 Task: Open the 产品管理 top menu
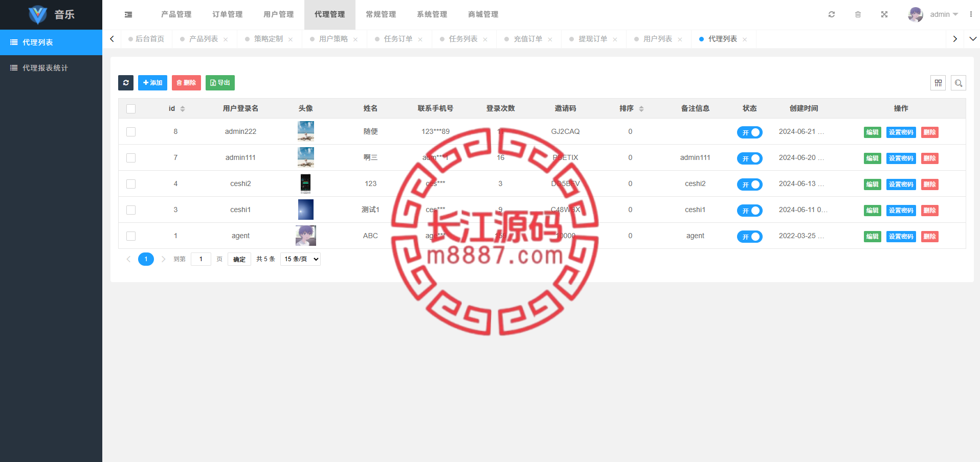[x=176, y=14]
